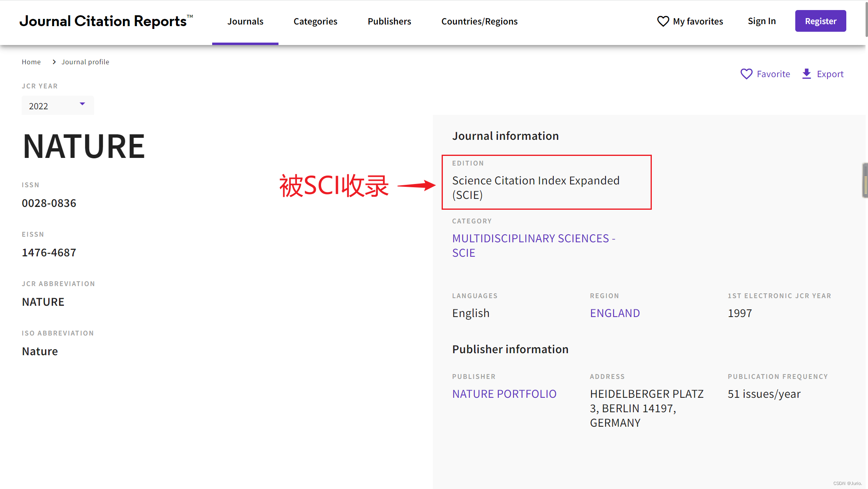This screenshot has height=489, width=868.
Task: Go to the Publishers tab
Action: 389,21
